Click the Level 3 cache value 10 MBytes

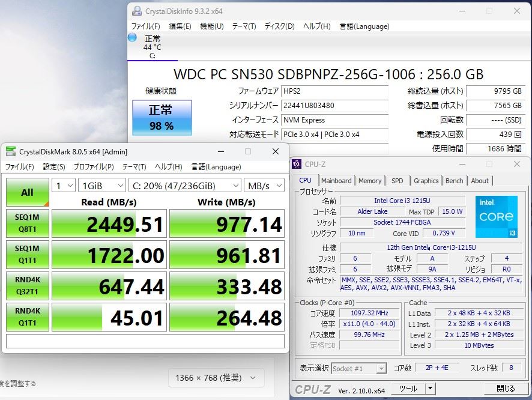pyautogui.click(x=479, y=345)
